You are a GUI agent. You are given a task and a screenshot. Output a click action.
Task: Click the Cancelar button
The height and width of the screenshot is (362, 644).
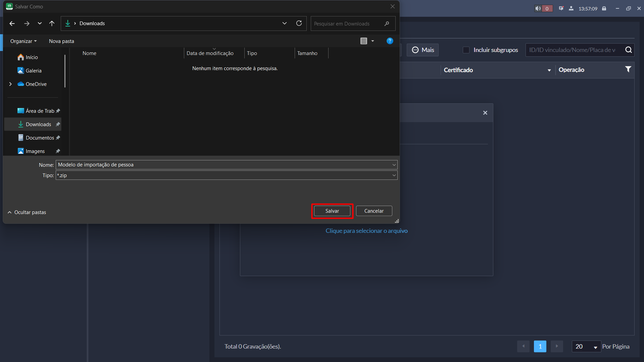374,211
